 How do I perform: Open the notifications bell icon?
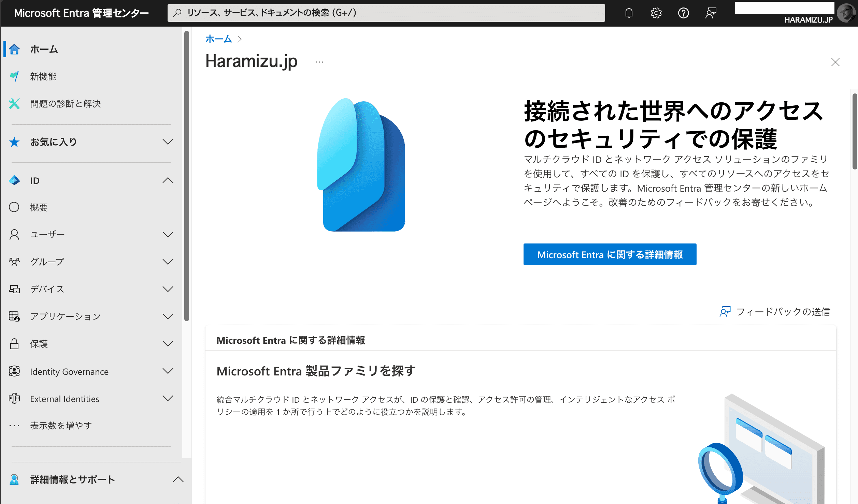[629, 13]
